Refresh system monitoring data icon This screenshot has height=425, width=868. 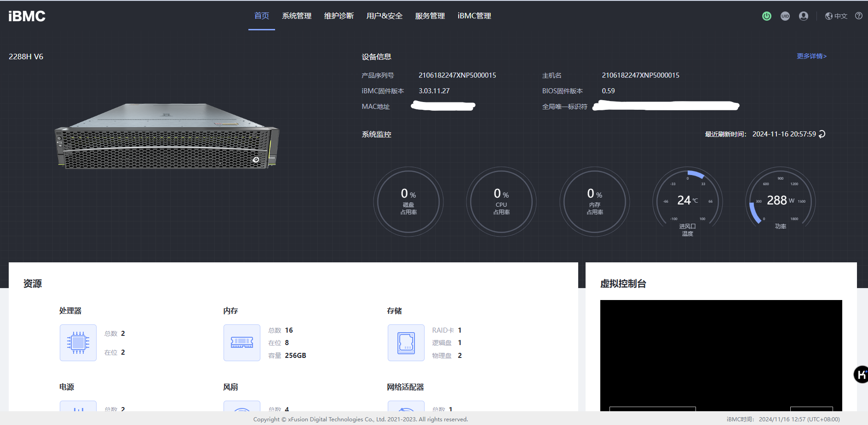[822, 134]
